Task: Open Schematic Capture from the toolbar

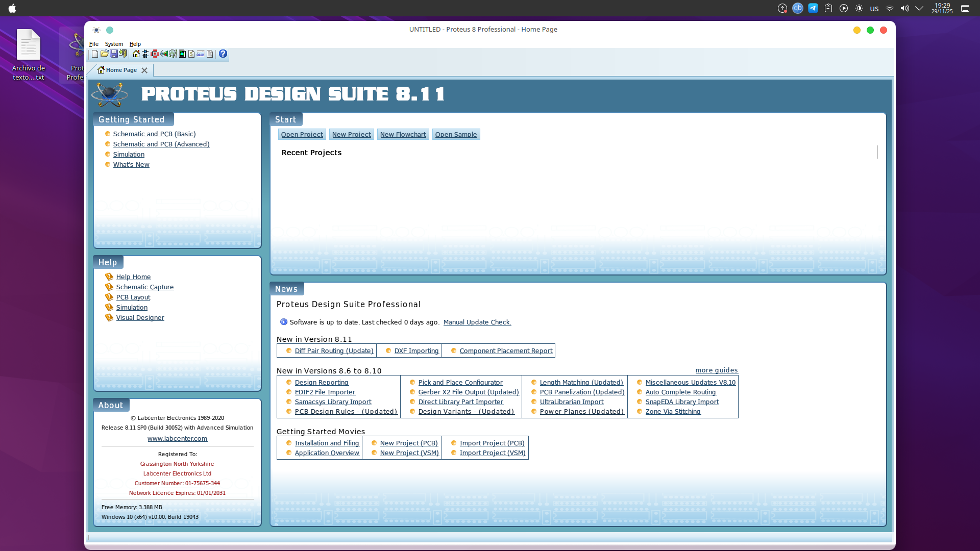Action: [x=145, y=54]
